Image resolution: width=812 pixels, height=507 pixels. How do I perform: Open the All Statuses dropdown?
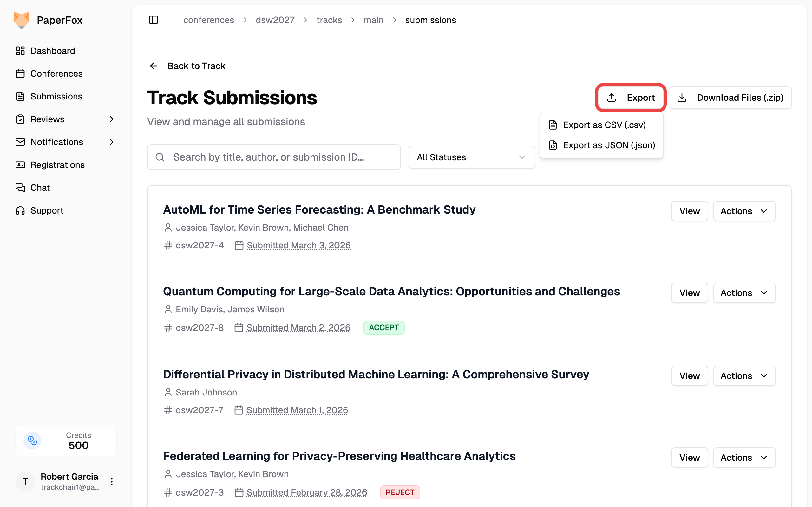tap(471, 157)
